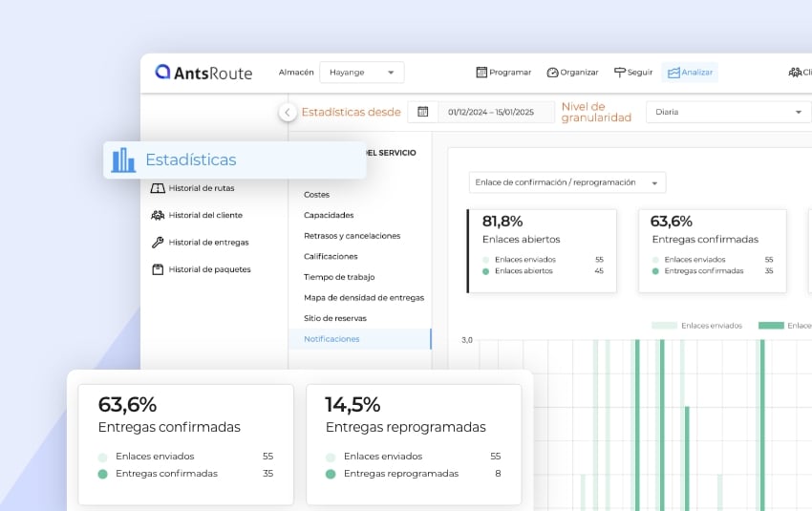Open the Enlace de confirmación / reprogramación dropdown
The image size is (812, 511).
coord(567,182)
